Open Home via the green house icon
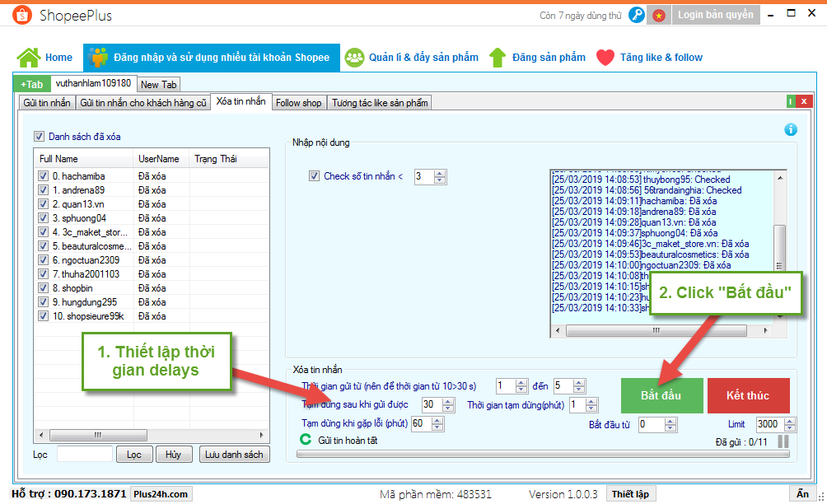Viewport: 827px width, 504px height. pyautogui.click(x=29, y=58)
